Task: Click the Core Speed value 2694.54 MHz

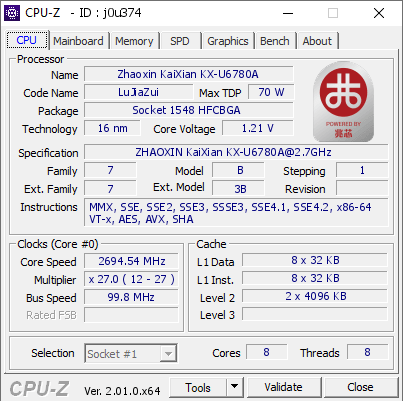Action: [131, 261]
